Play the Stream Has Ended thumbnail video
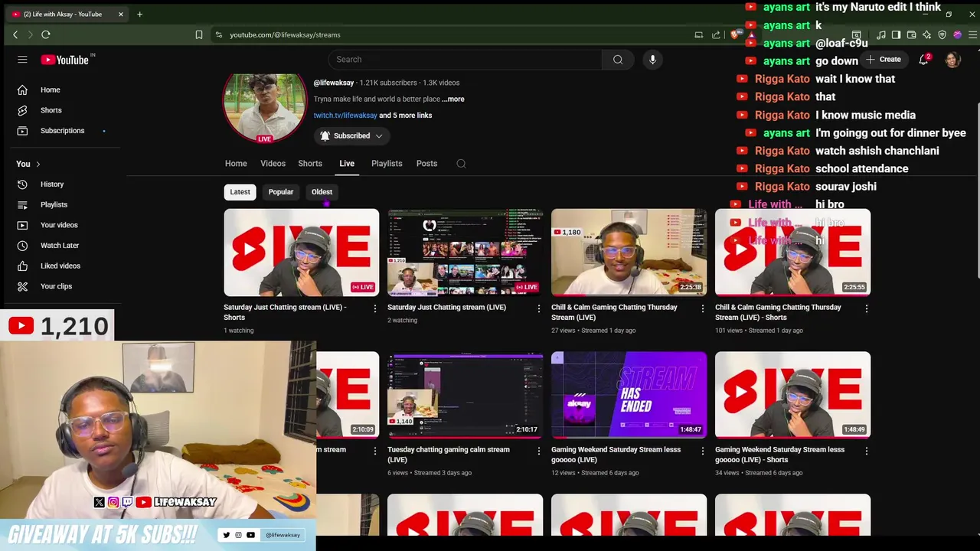The image size is (980, 551). pos(629,395)
